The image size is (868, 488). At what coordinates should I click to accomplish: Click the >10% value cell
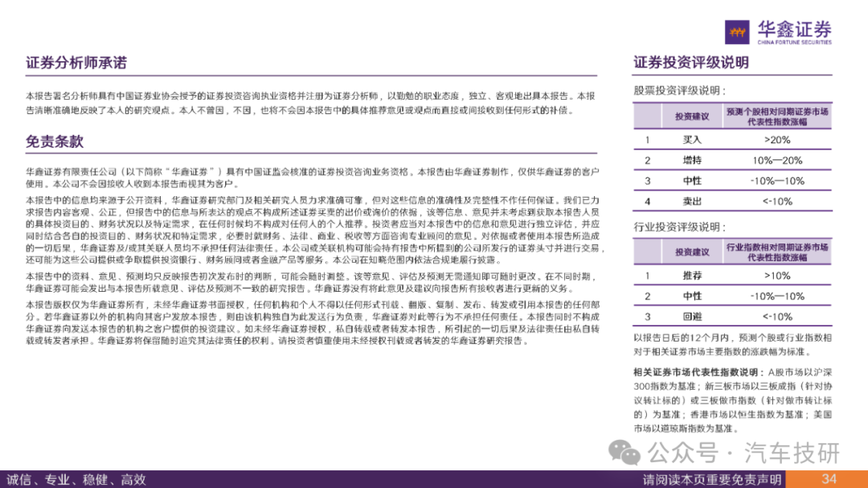coord(777,276)
